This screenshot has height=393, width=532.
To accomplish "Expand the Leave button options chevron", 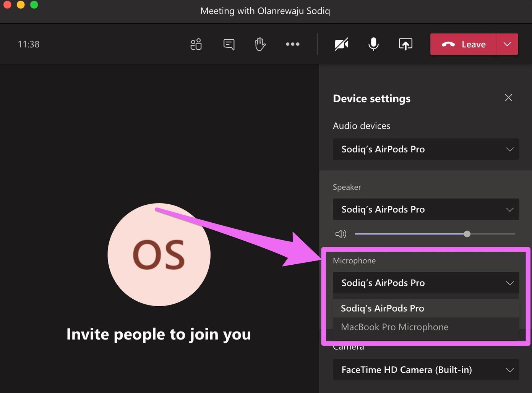I will (507, 44).
